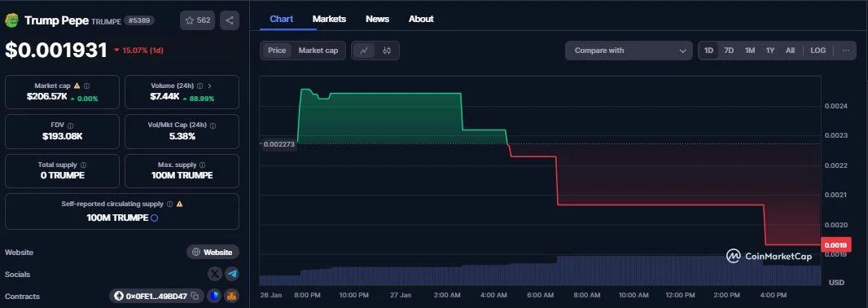Click the #5389 rank badge
The image size is (868, 308).
pos(139,20)
